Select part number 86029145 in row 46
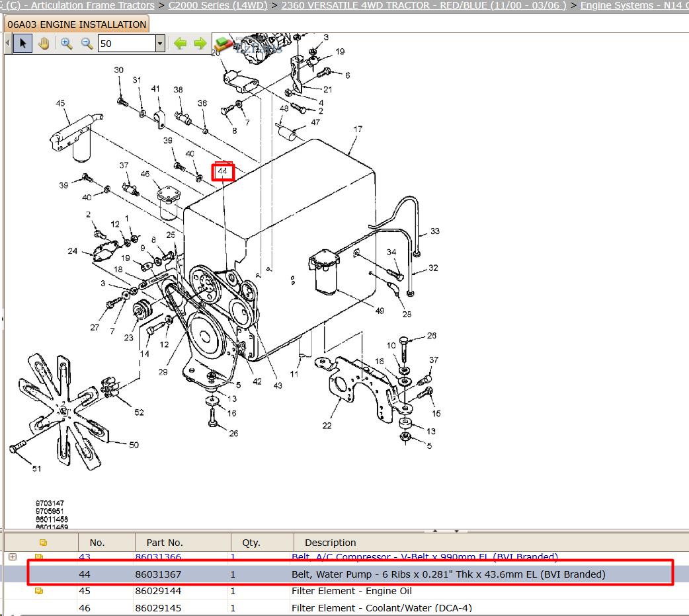This screenshot has height=616, width=689. pos(158,608)
